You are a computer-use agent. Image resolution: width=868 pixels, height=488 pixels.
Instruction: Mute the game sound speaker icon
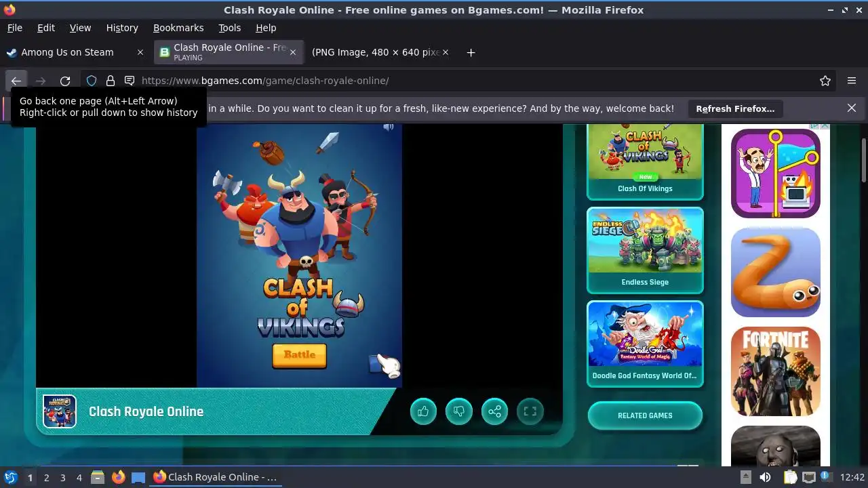coord(389,127)
